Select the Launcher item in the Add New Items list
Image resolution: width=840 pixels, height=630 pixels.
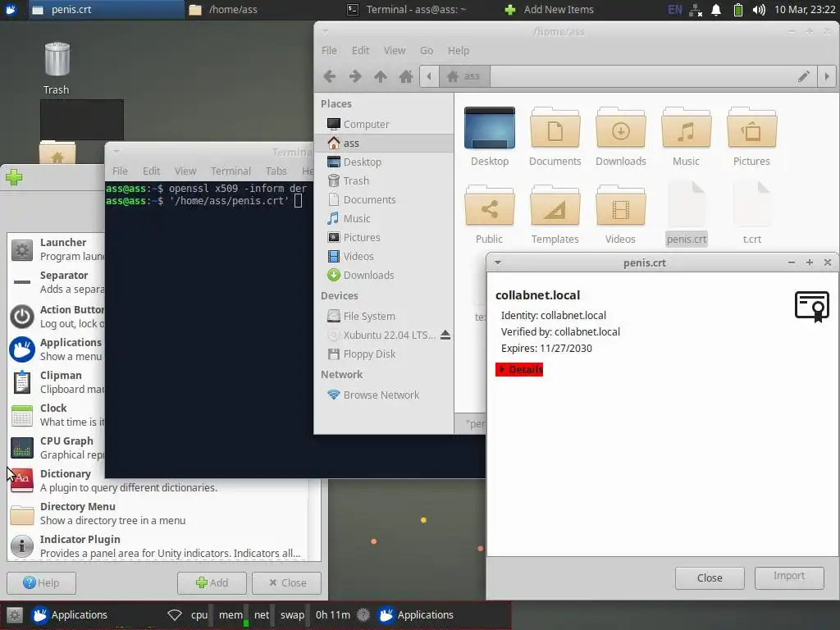pos(57,249)
